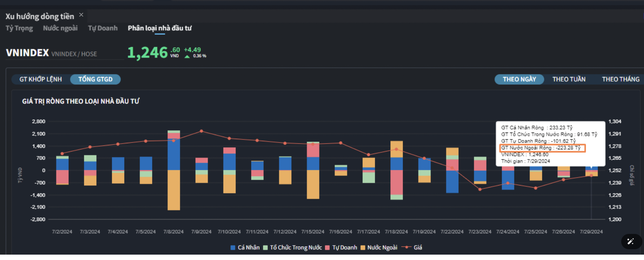The image size is (644, 260).
Task: Click the price line point at 7/9/2024
Action: click(x=201, y=131)
